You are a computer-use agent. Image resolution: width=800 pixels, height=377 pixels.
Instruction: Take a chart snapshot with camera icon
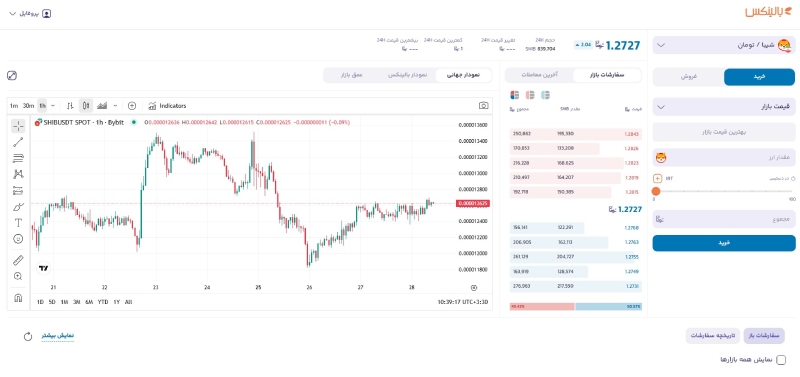click(x=483, y=106)
